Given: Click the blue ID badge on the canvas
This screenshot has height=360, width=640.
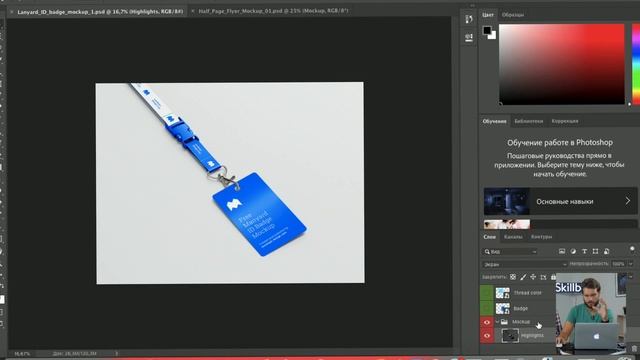Looking at the screenshot, I should tap(259, 214).
